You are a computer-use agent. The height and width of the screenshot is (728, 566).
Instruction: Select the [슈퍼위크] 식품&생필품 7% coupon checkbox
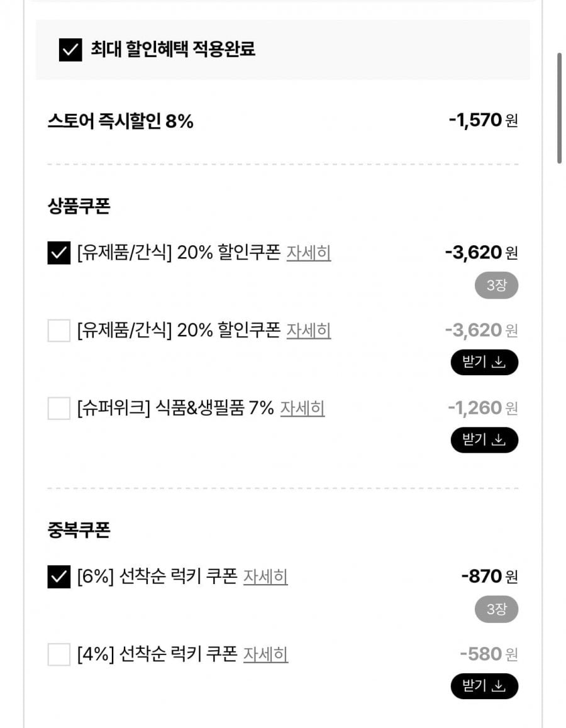click(x=59, y=409)
